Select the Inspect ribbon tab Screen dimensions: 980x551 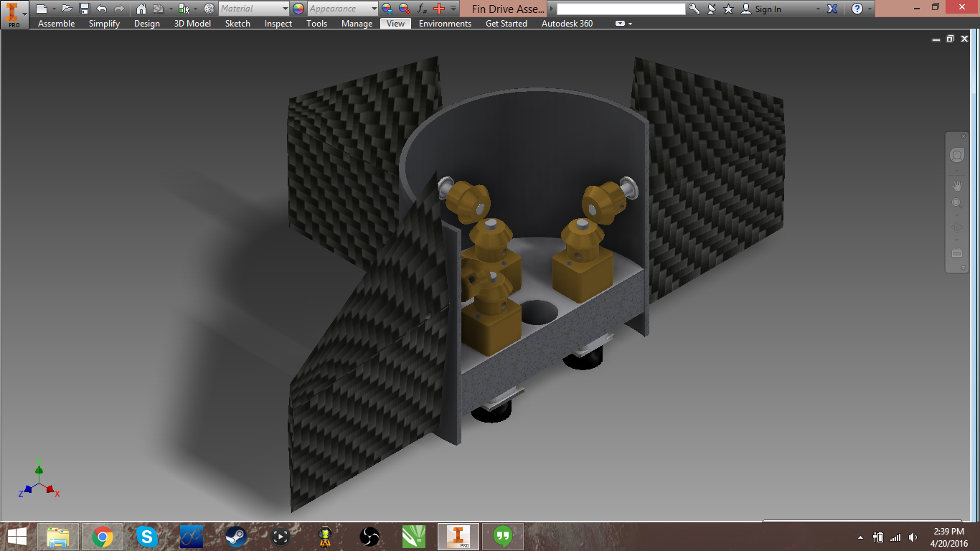(x=278, y=24)
